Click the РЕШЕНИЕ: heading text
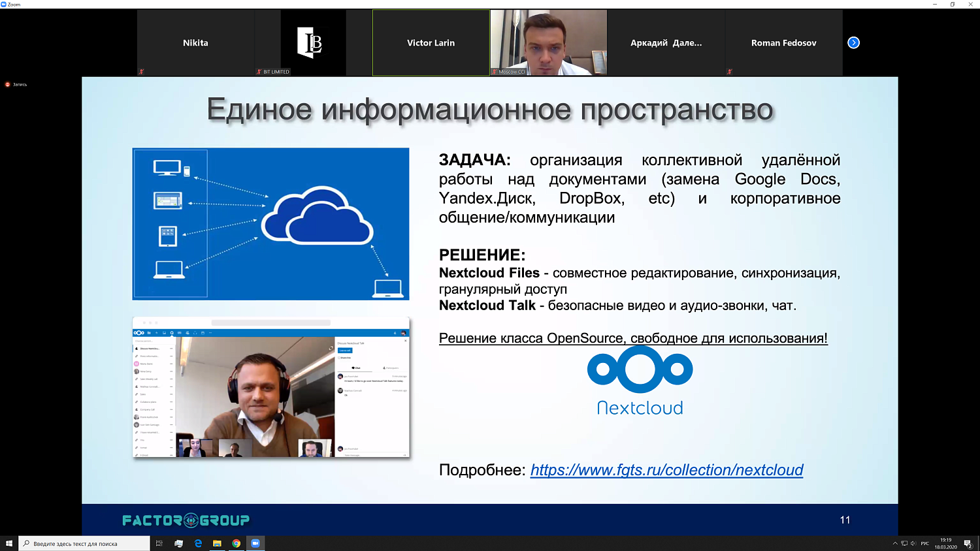 pos(482,255)
